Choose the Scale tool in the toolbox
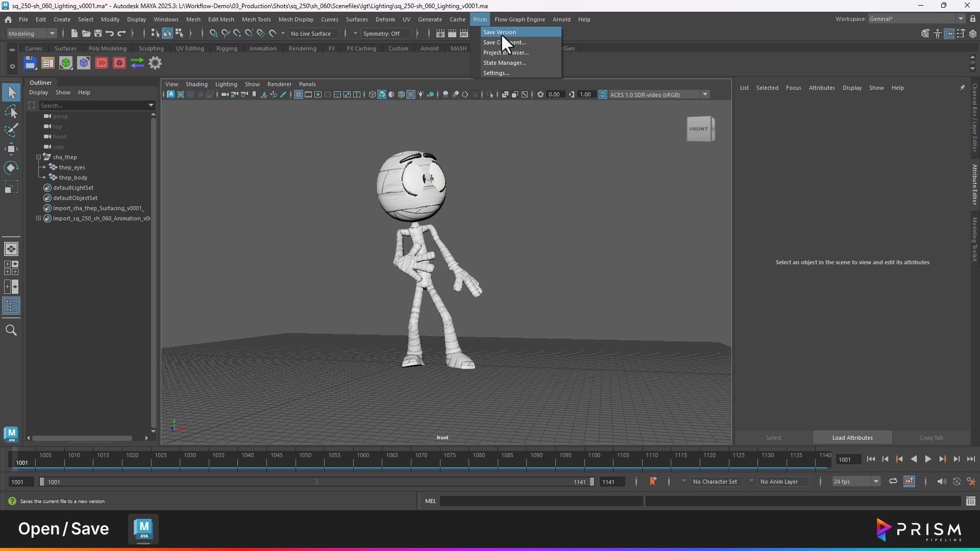980x551 pixels. click(x=11, y=187)
